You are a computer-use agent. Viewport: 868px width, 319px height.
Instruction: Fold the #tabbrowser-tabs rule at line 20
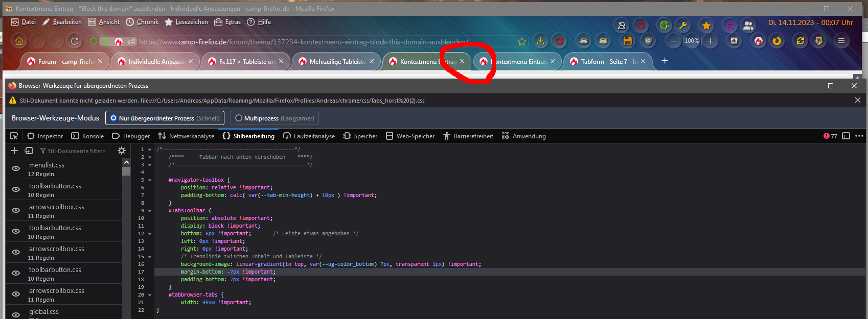150,295
